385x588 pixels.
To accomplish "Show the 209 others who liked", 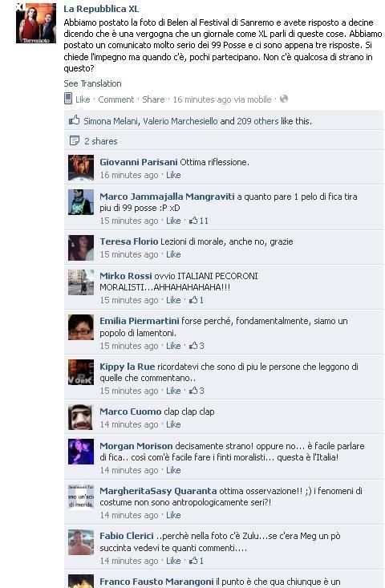I will (257, 121).
